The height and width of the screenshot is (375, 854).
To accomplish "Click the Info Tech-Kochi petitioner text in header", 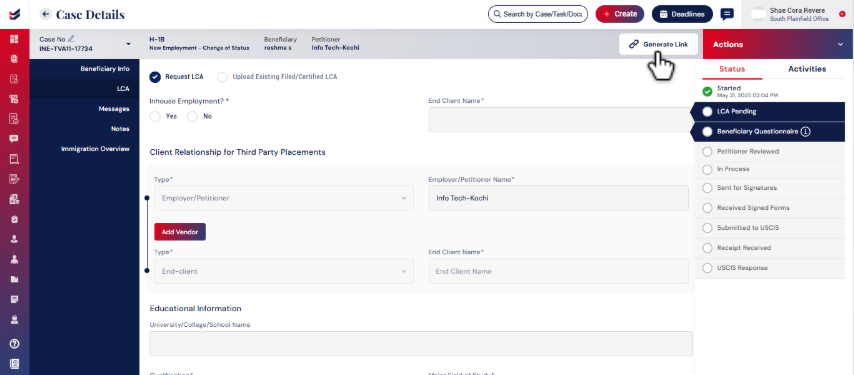I will point(336,48).
